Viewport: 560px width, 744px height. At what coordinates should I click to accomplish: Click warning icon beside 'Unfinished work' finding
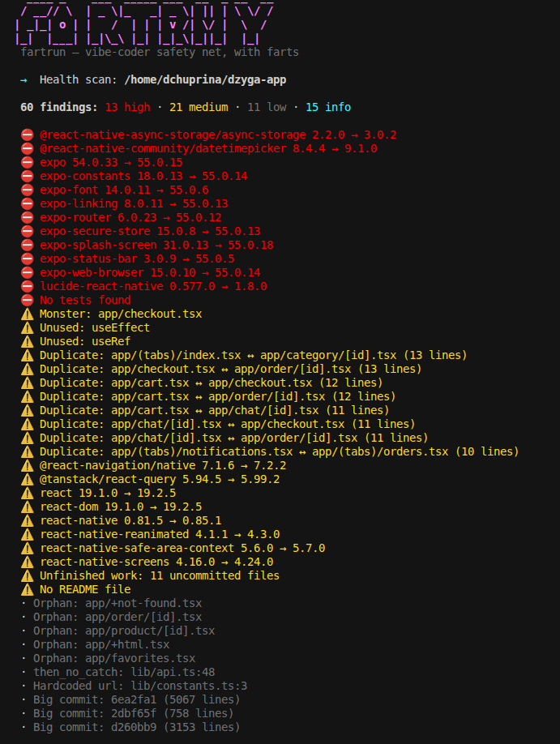pos(27,575)
